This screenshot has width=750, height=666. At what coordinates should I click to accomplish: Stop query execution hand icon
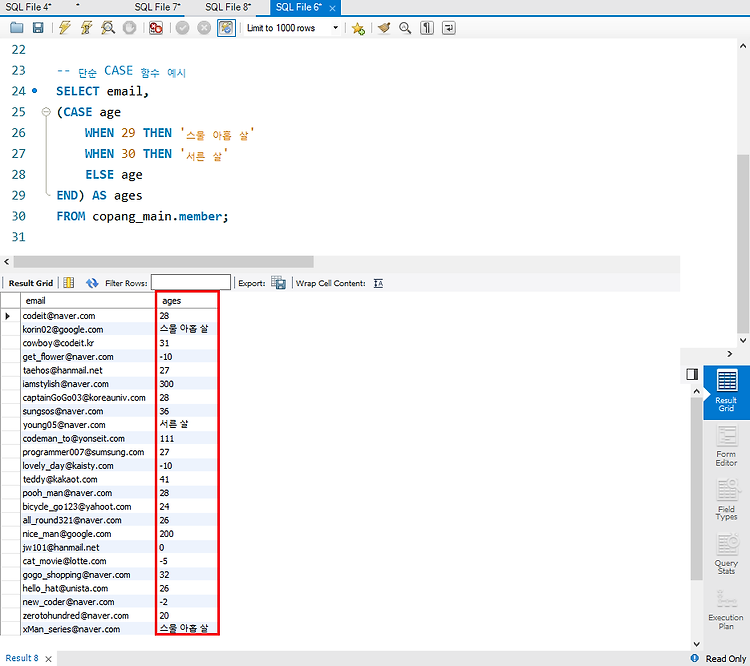[x=129, y=28]
